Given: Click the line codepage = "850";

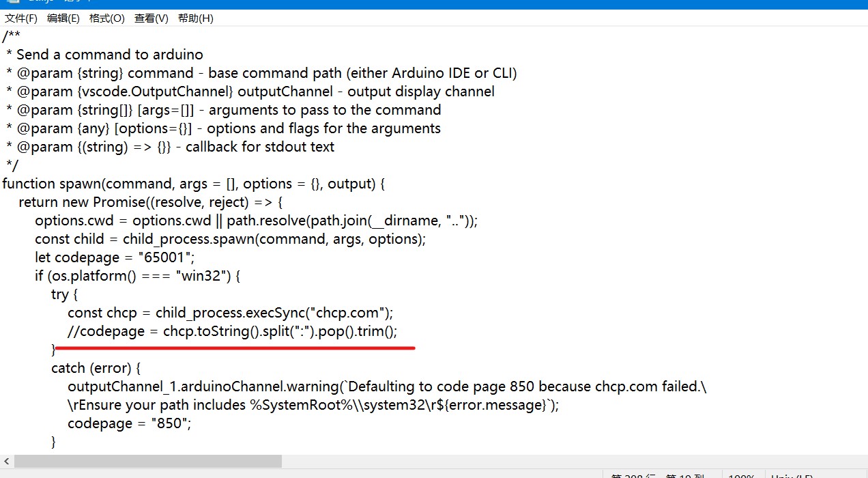Looking at the screenshot, I should [130, 423].
